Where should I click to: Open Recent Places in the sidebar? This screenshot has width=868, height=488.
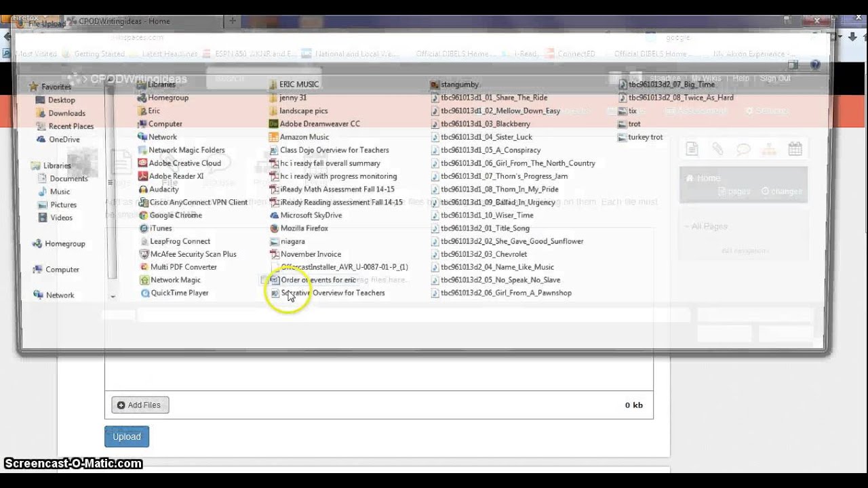point(64,126)
